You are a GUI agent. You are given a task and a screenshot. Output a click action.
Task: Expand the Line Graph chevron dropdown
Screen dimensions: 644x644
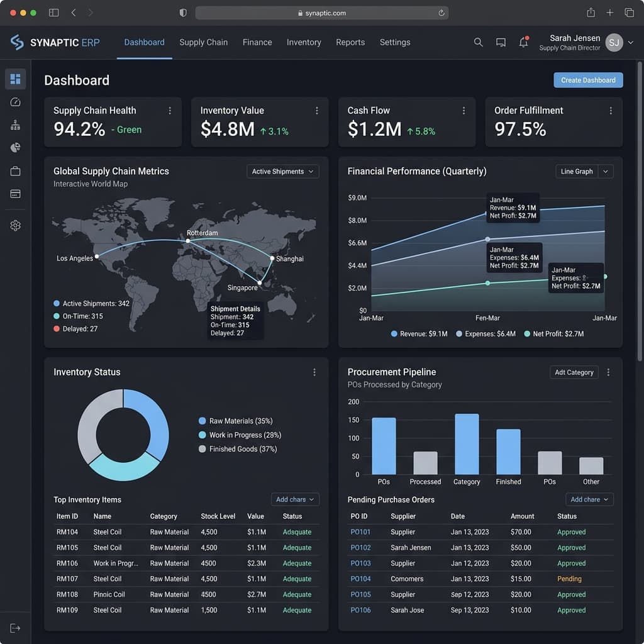click(606, 171)
